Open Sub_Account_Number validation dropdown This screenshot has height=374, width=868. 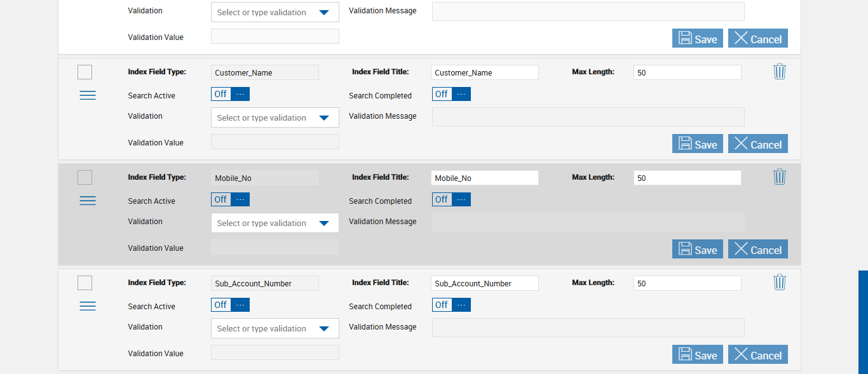[275, 328]
